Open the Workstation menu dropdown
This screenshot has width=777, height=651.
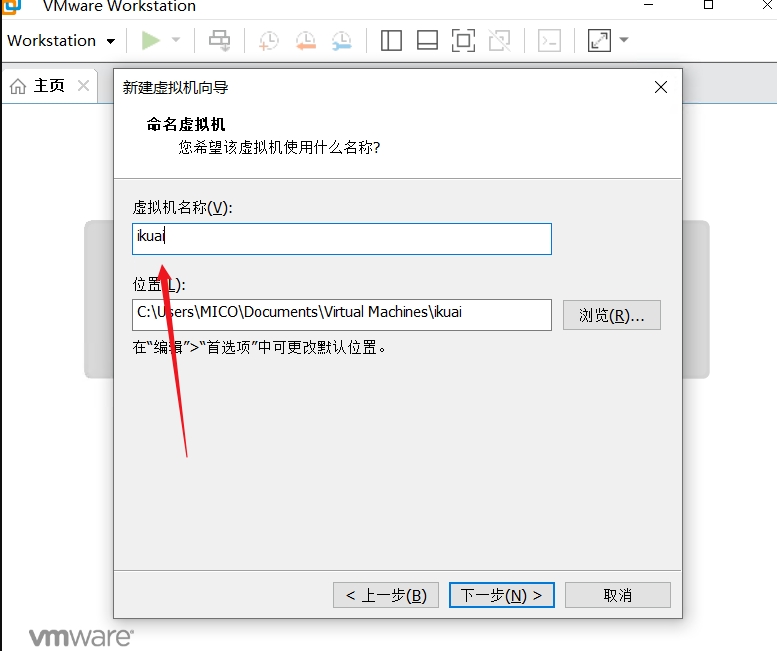[x=61, y=41]
